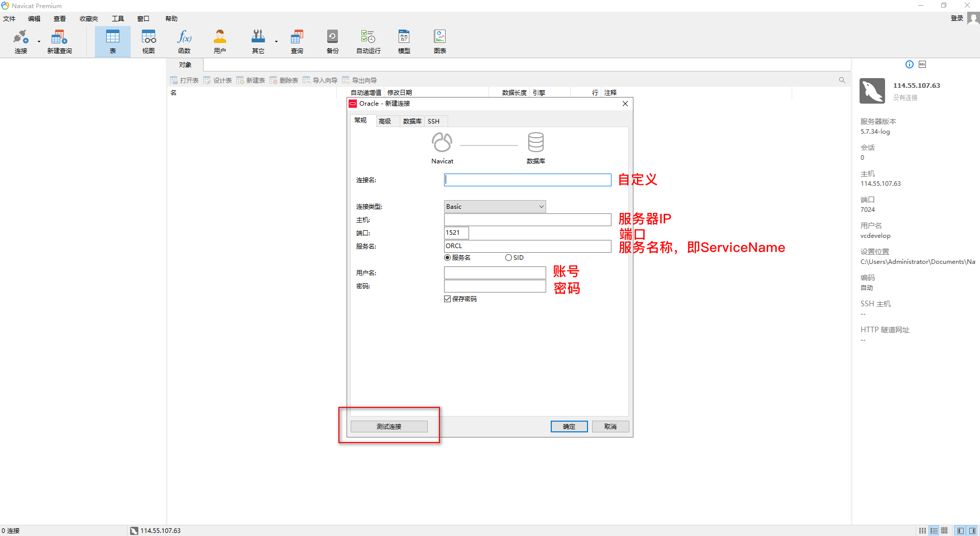The image size is (980, 536).
Task: Switch to detail view icon in status bar
Action: (x=934, y=530)
